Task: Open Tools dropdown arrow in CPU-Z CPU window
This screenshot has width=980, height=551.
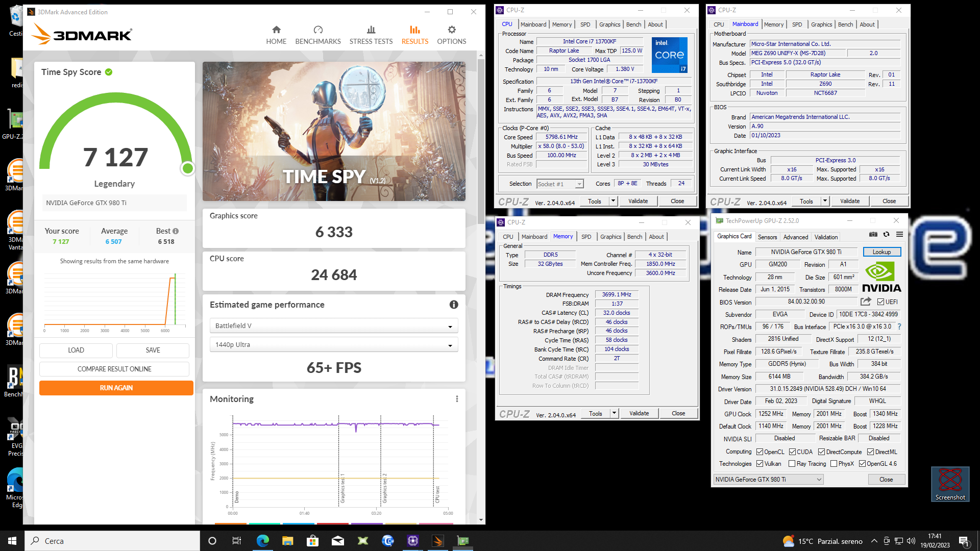Action: (x=613, y=201)
